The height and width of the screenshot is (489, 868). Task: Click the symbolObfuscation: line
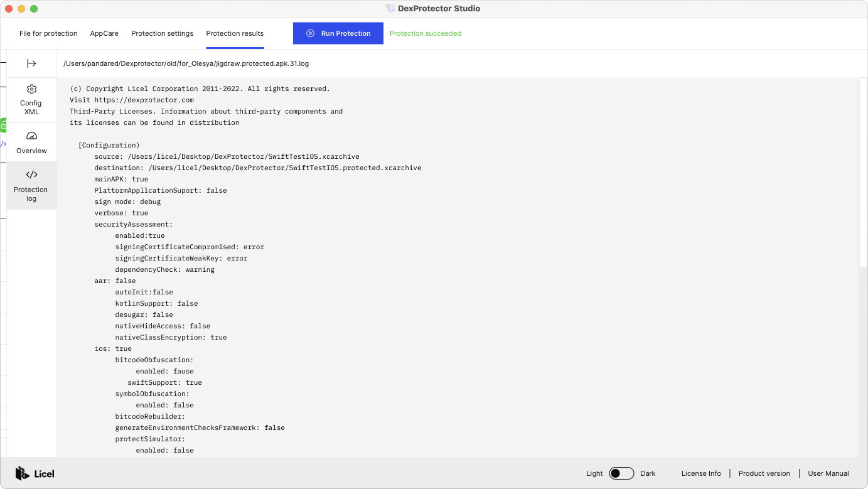(x=152, y=394)
